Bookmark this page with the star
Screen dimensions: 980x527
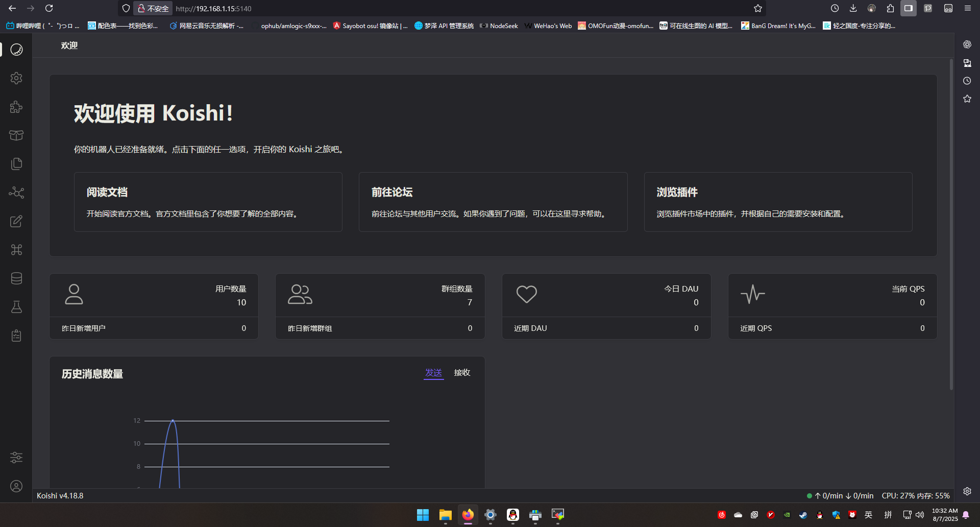758,8
